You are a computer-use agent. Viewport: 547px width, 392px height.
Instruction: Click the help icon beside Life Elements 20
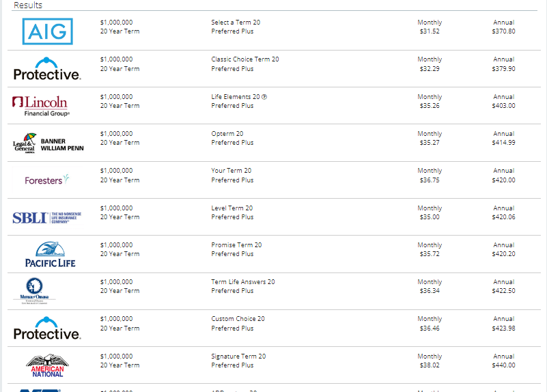(264, 97)
